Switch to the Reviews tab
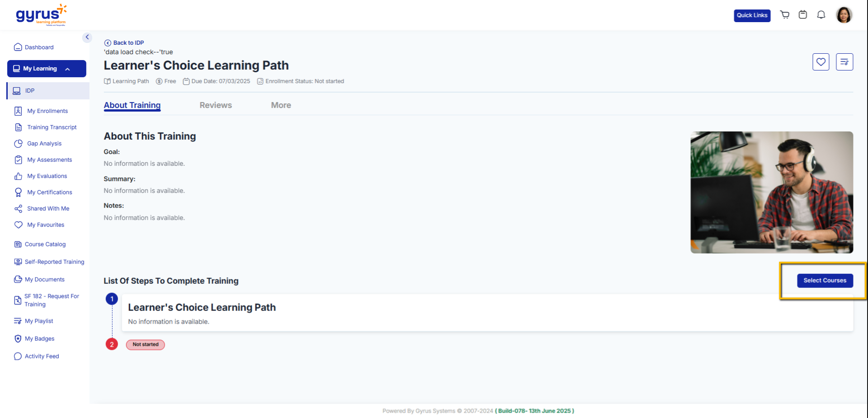Screen dimensions: 868x418 click(216, 105)
